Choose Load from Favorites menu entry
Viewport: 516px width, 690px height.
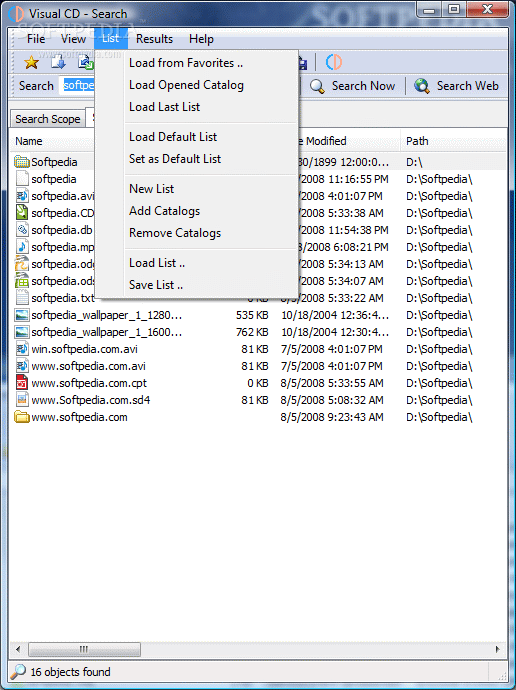tap(197, 63)
